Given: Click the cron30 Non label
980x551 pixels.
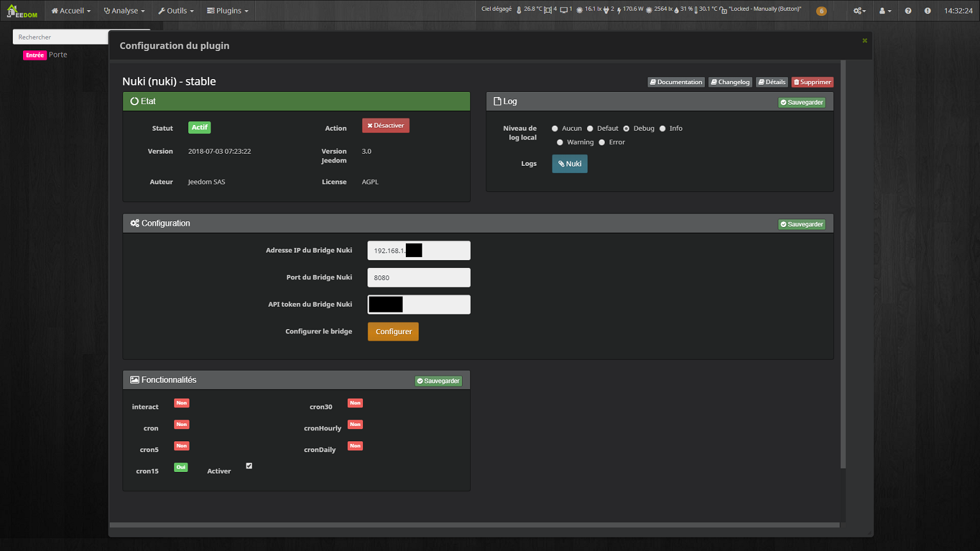Looking at the screenshot, I should [355, 403].
